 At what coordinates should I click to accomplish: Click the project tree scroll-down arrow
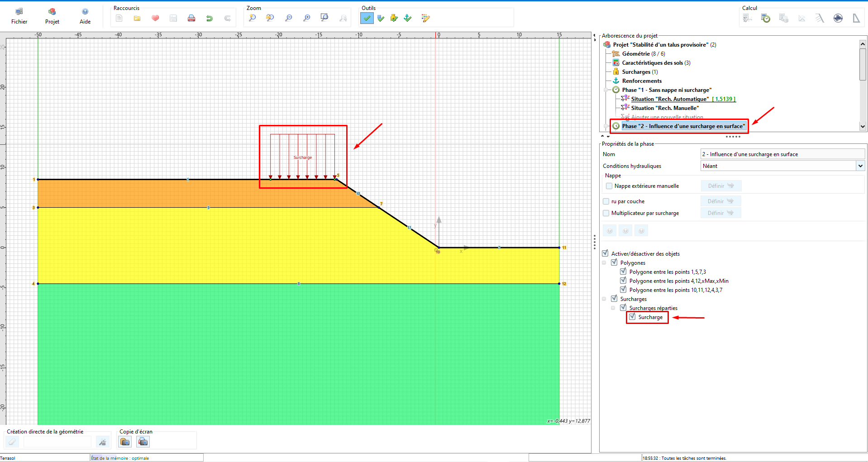[863, 127]
